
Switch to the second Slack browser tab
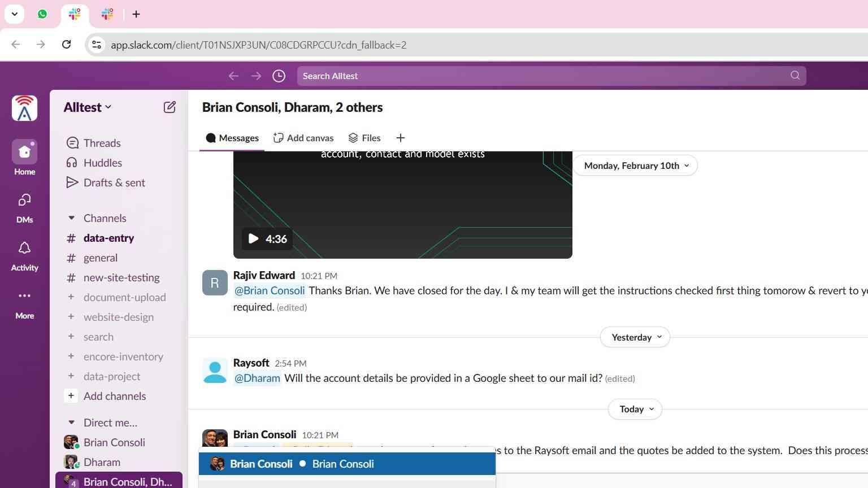click(x=107, y=14)
